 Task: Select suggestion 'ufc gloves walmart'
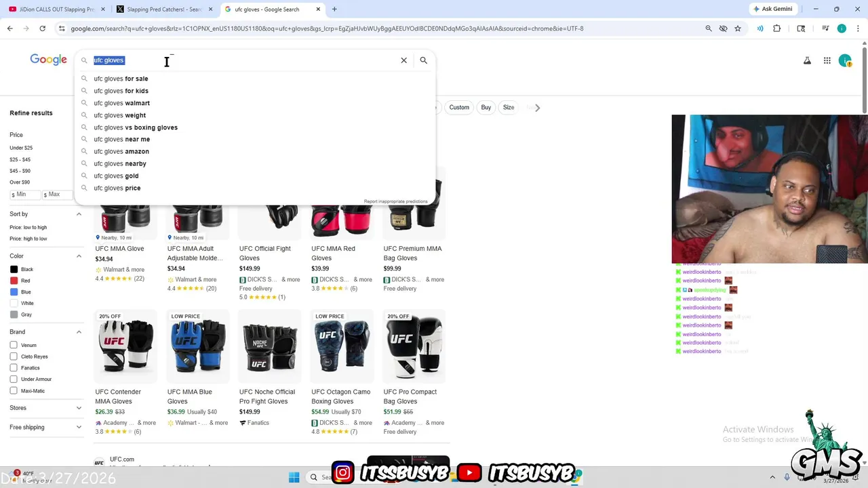tap(255, 103)
